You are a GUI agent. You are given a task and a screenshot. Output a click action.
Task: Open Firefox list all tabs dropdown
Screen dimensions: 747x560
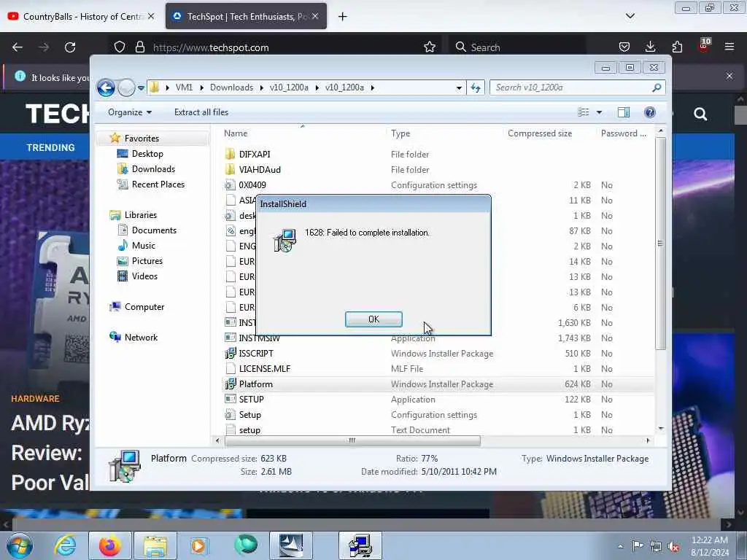point(630,16)
